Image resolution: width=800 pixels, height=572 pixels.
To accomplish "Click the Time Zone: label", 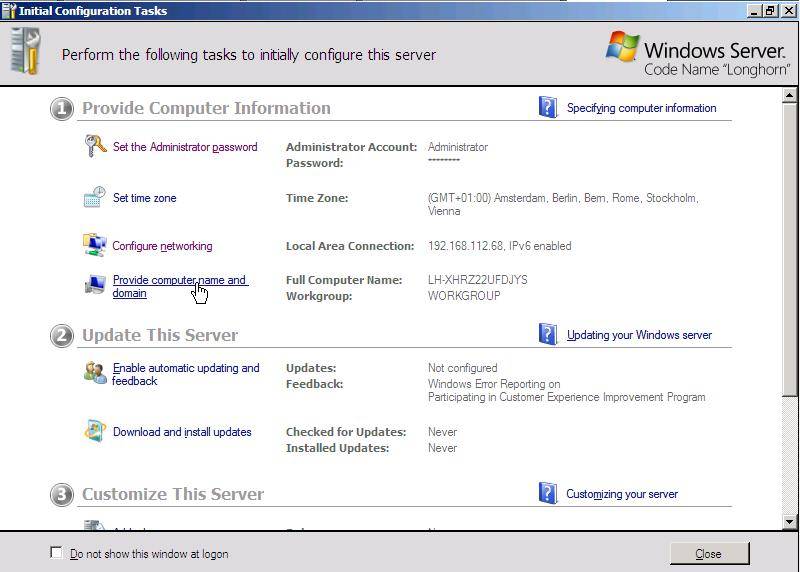I will (317, 198).
